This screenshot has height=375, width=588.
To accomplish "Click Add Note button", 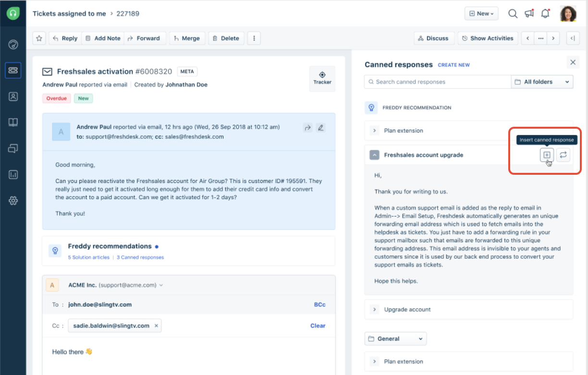I will pos(103,38).
